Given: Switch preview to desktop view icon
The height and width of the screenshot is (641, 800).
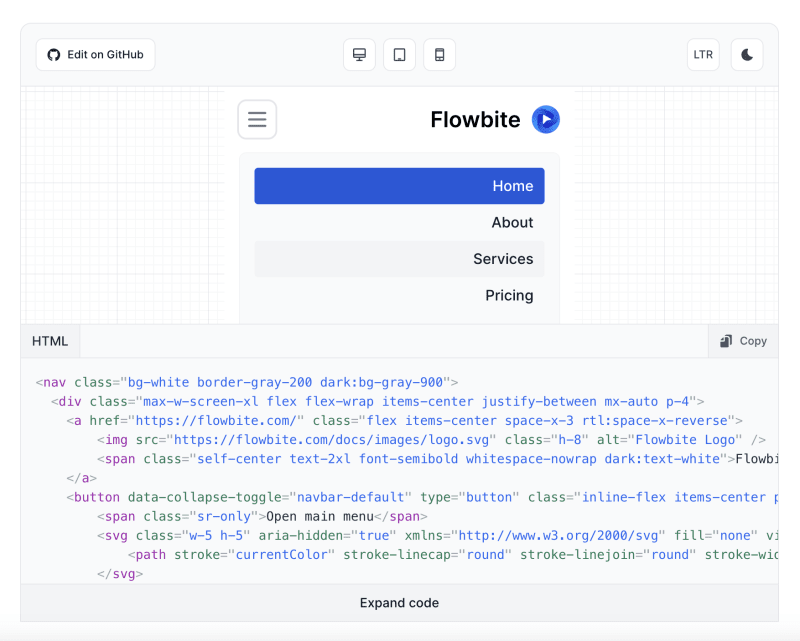Looking at the screenshot, I should coord(360,55).
